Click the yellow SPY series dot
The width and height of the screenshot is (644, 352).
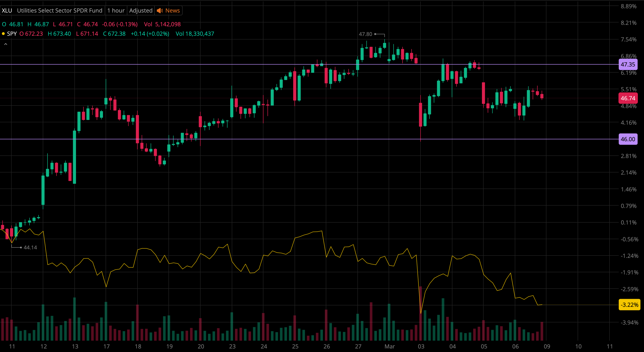(x=3, y=34)
